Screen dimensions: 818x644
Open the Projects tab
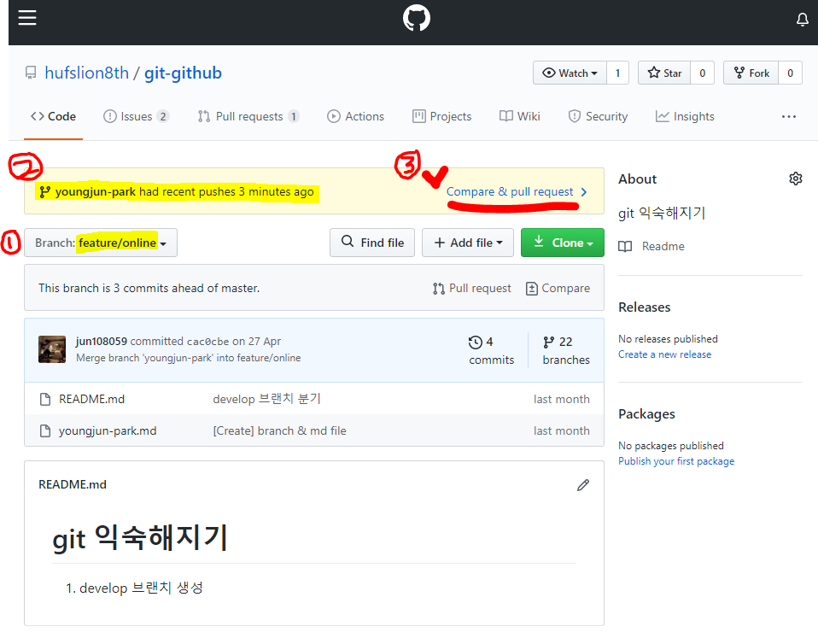(x=441, y=116)
